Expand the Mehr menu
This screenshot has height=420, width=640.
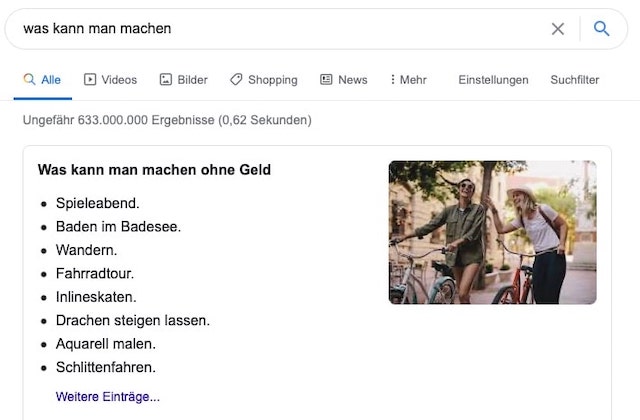[x=413, y=80]
